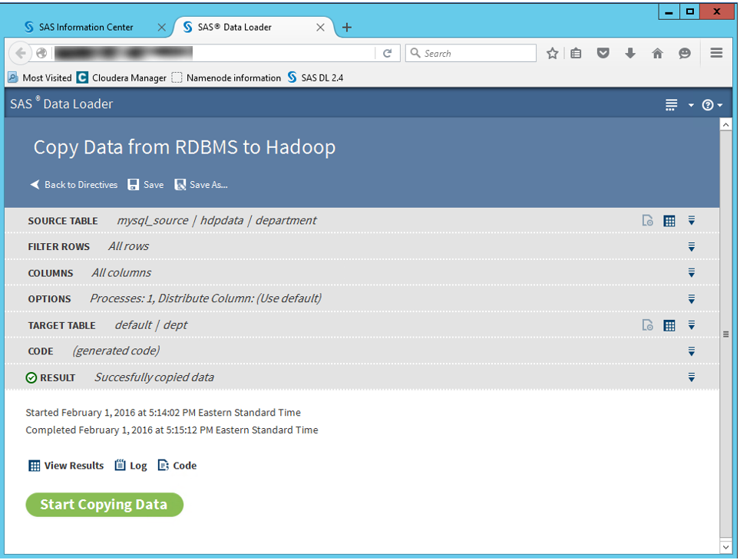The width and height of the screenshot is (740, 560).
Task: Open Namenode information bookmark
Action: tap(226, 77)
